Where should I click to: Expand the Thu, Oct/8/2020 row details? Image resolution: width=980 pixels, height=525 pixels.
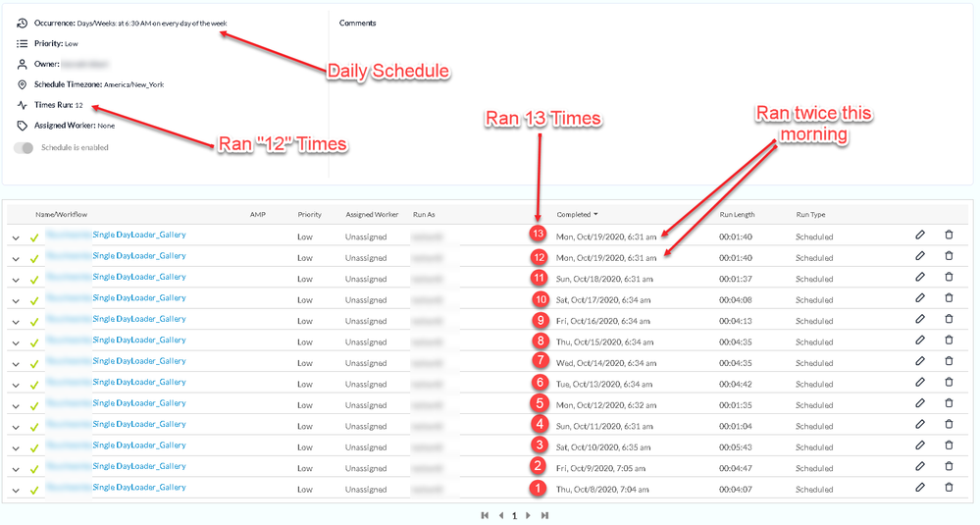(16, 491)
